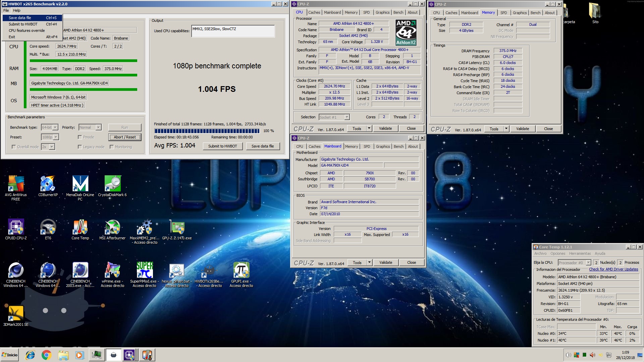644x362 pixels.
Task: Open CrystalDiskMark 6 desktop icon
Action: (x=112, y=186)
